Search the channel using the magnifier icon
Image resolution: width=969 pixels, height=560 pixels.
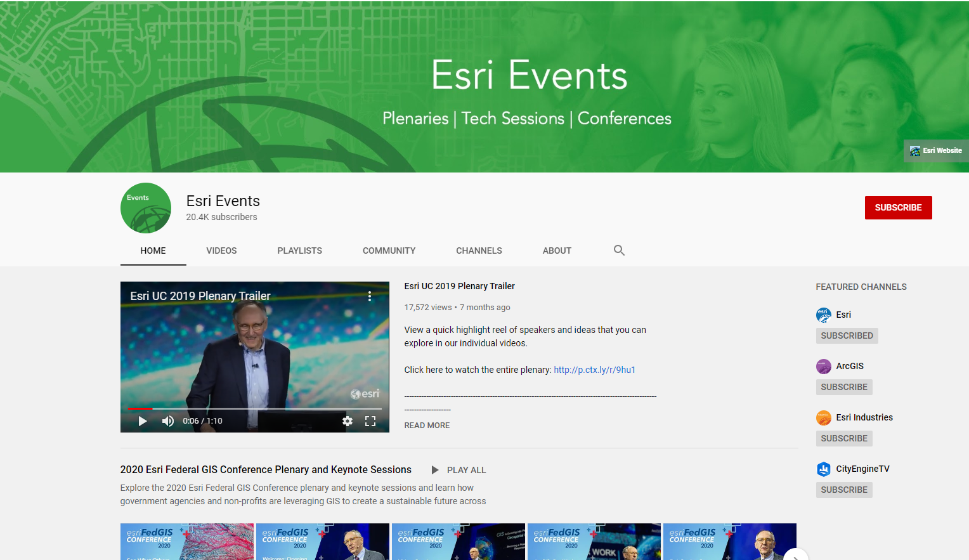point(619,251)
